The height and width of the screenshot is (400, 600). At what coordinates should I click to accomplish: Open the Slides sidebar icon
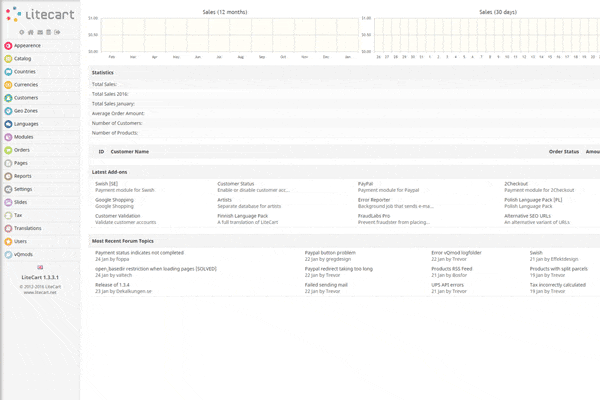pyautogui.click(x=8, y=202)
